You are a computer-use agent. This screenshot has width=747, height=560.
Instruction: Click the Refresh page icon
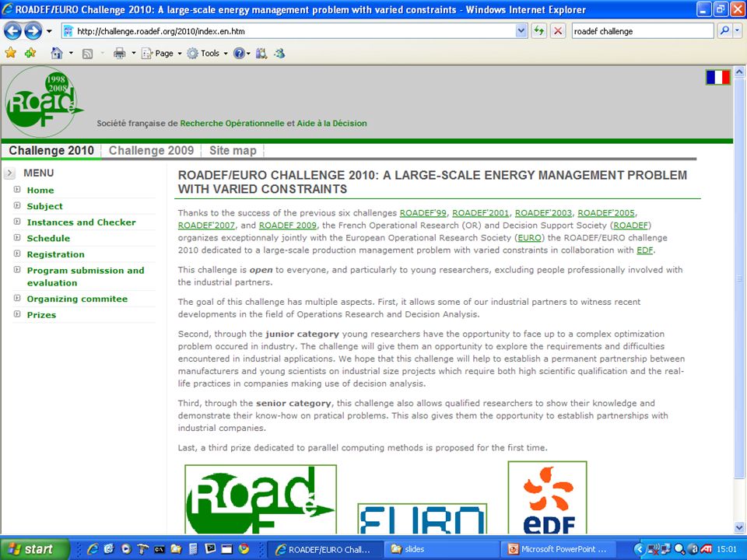pos(538,31)
